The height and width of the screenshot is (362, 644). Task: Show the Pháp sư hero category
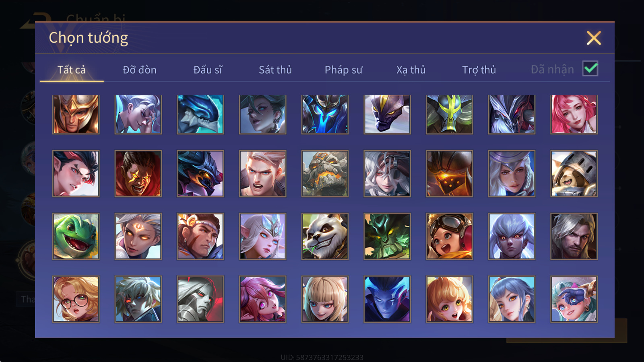coord(343,70)
